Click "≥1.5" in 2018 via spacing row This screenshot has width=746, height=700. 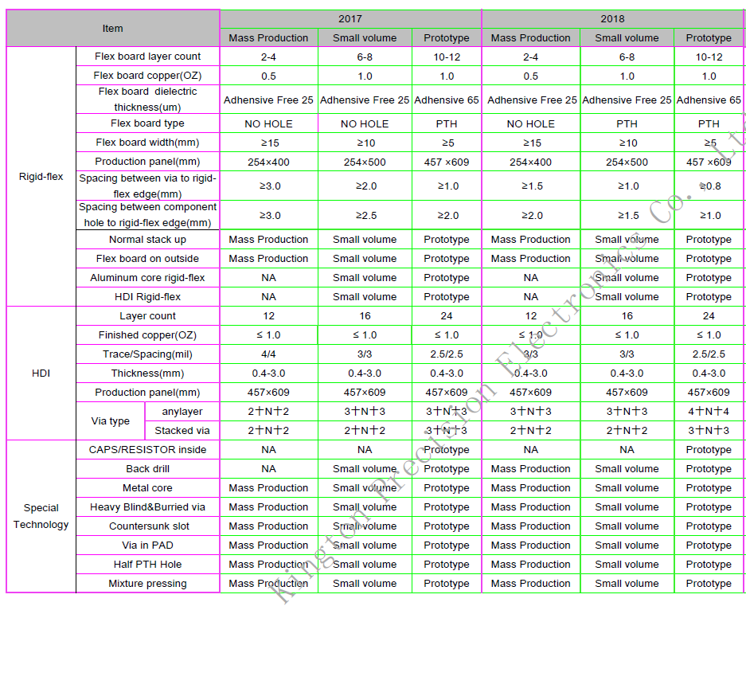point(530,186)
